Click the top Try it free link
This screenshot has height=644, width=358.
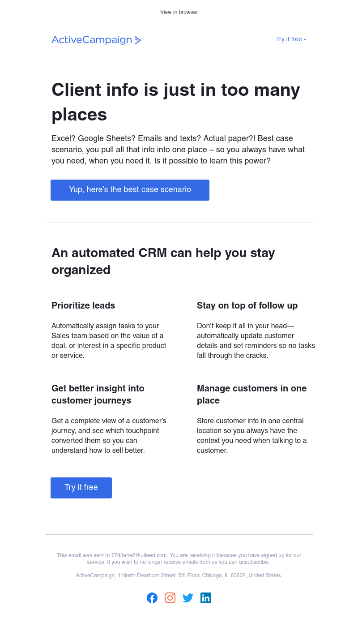point(289,39)
